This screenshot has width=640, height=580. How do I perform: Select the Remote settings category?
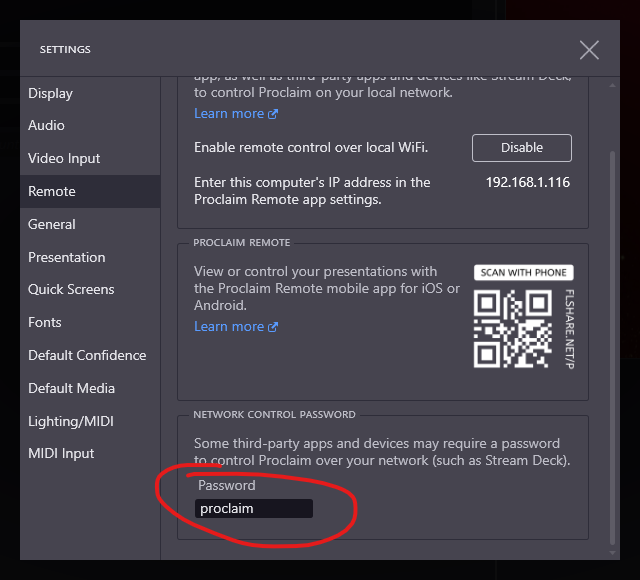52,192
